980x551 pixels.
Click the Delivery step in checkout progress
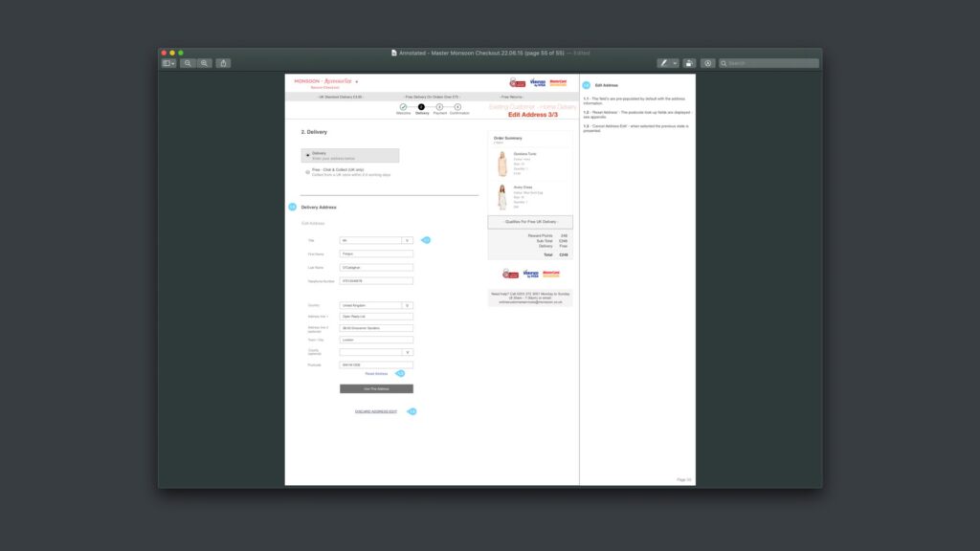pos(421,107)
